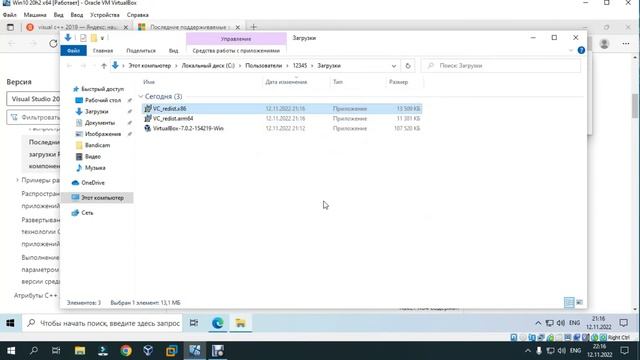Open VirtualBox menu Вид
The height and width of the screenshot is (360, 640).
58,15
